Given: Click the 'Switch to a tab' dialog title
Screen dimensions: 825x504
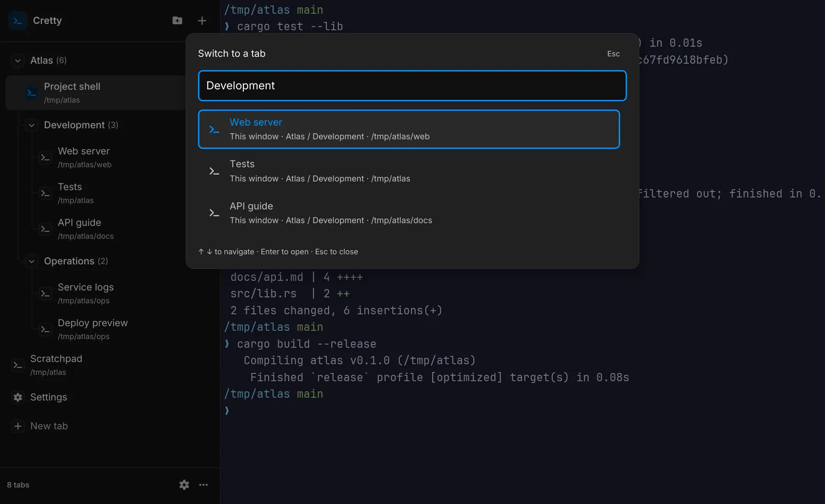Looking at the screenshot, I should [232, 54].
